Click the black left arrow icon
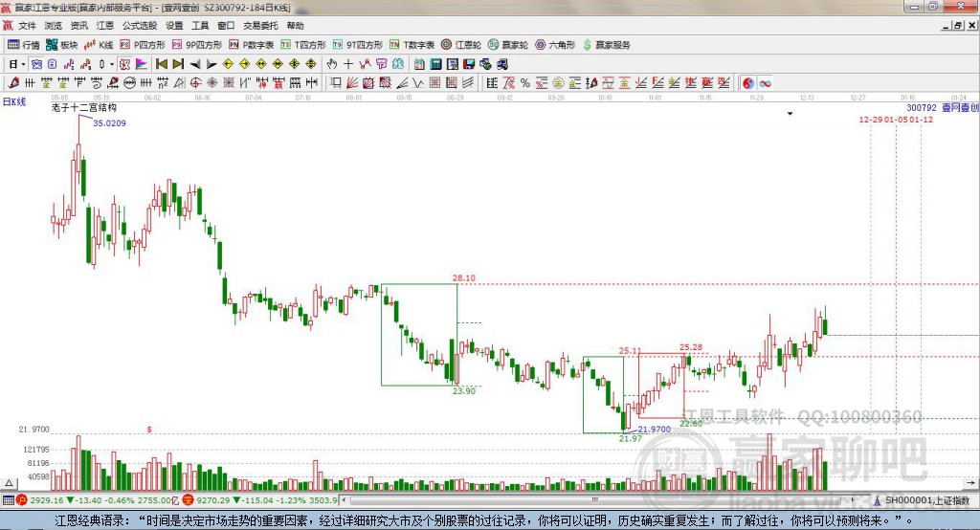 [x=195, y=64]
